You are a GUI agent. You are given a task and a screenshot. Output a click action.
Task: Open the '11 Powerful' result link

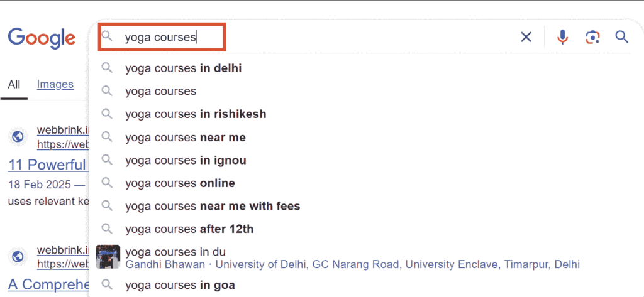tap(47, 165)
